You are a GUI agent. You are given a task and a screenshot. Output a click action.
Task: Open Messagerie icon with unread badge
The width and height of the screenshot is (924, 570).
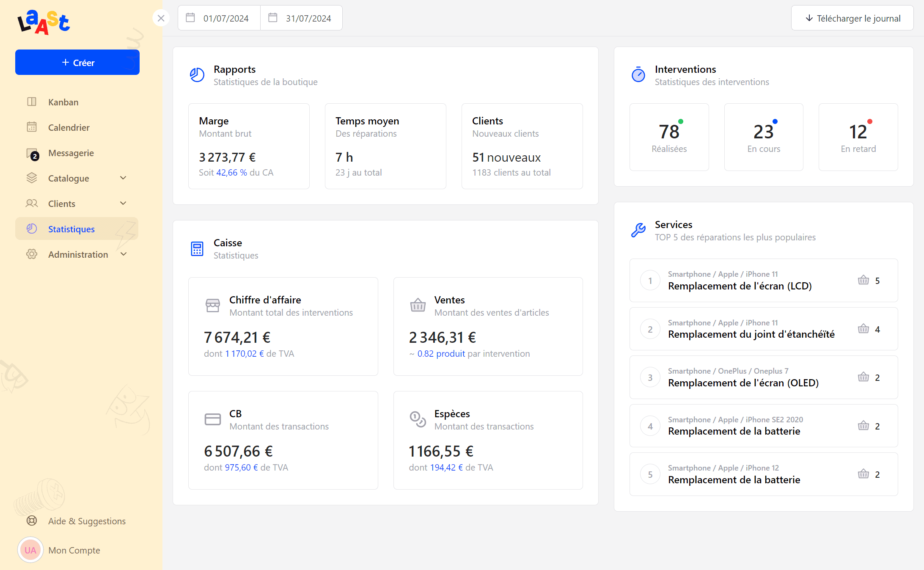(x=32, y=154)
